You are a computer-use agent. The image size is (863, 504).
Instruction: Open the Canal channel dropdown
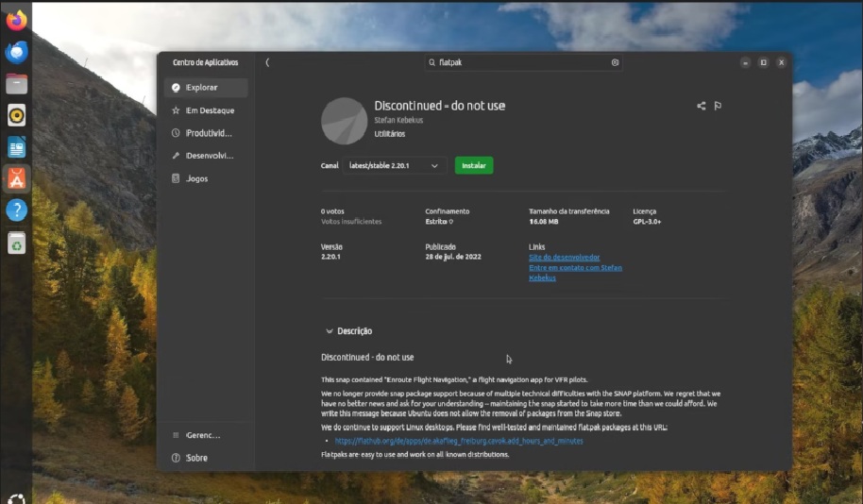click(395, 165)
